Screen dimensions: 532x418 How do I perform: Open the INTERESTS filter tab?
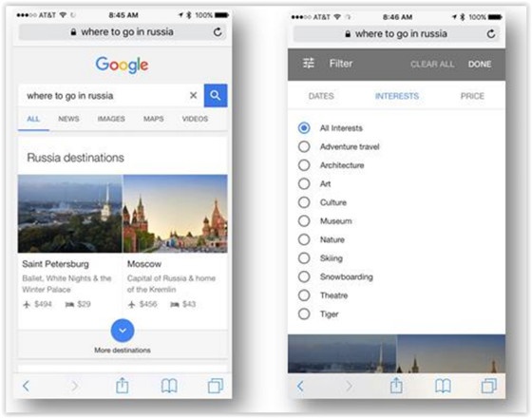(x=397, y=96)
